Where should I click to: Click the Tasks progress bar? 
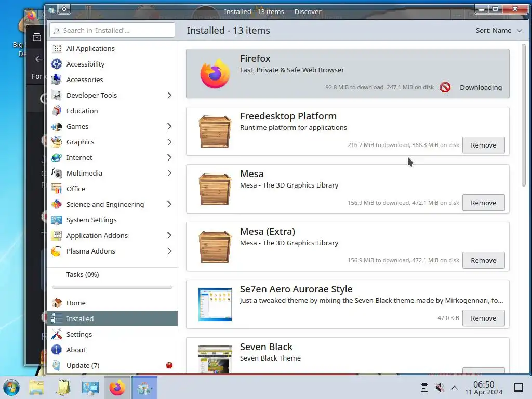pyautogui.click(x=112, y=287)
